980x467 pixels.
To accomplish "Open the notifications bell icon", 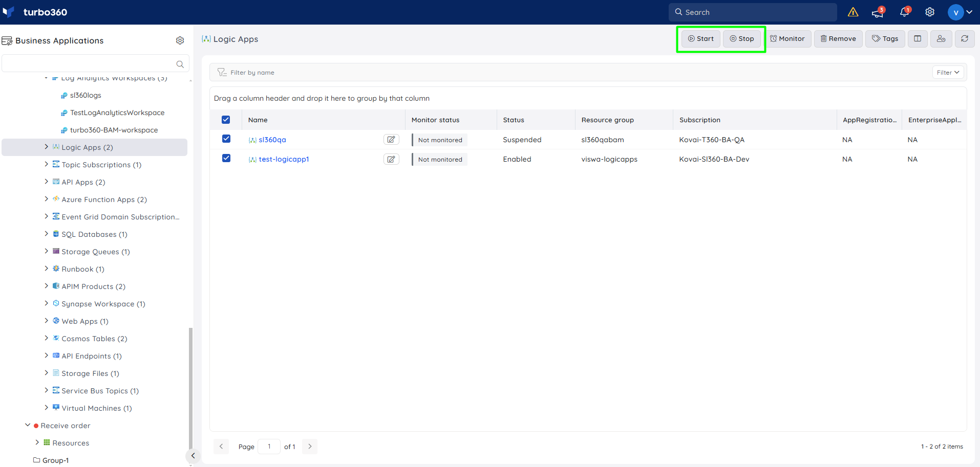I will click(x=904, y=12).
